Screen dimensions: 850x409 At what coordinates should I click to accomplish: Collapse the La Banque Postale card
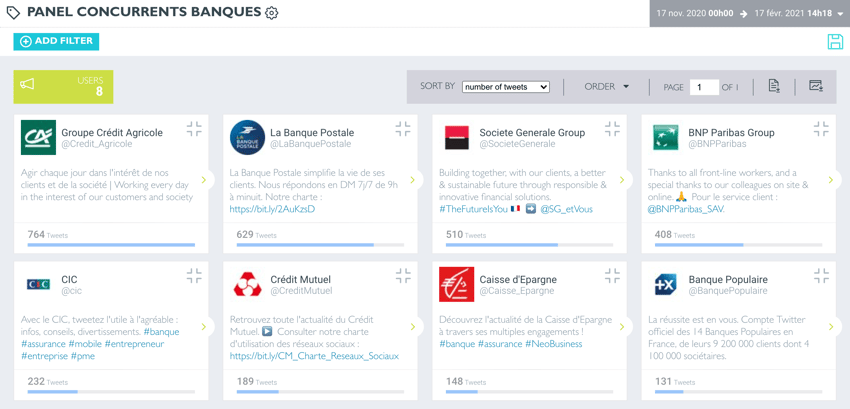403,129
